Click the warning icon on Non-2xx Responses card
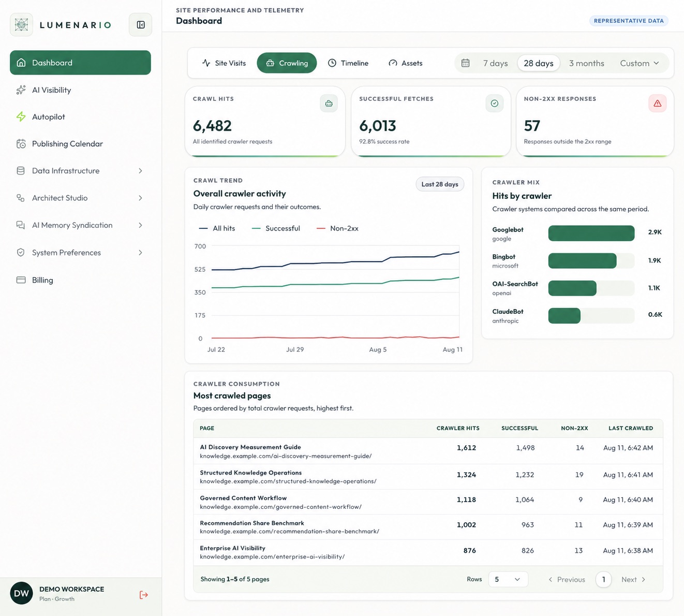 658,104
